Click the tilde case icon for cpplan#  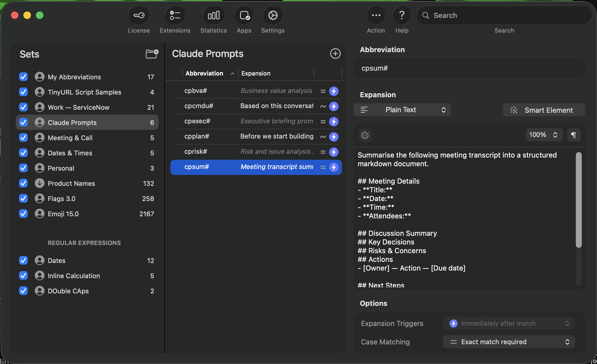tap(323, 137)
